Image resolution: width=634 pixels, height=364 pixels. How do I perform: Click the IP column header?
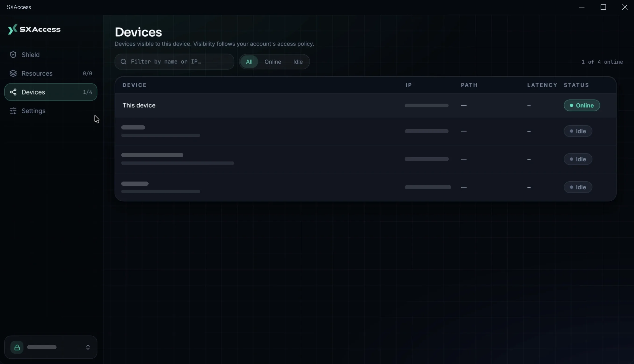[409, 85]
